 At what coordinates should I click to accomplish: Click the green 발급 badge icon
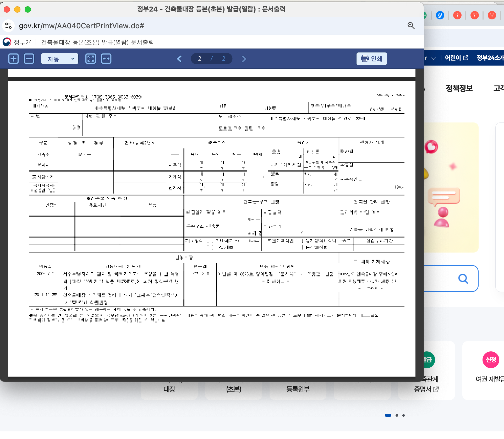[430, 360]
